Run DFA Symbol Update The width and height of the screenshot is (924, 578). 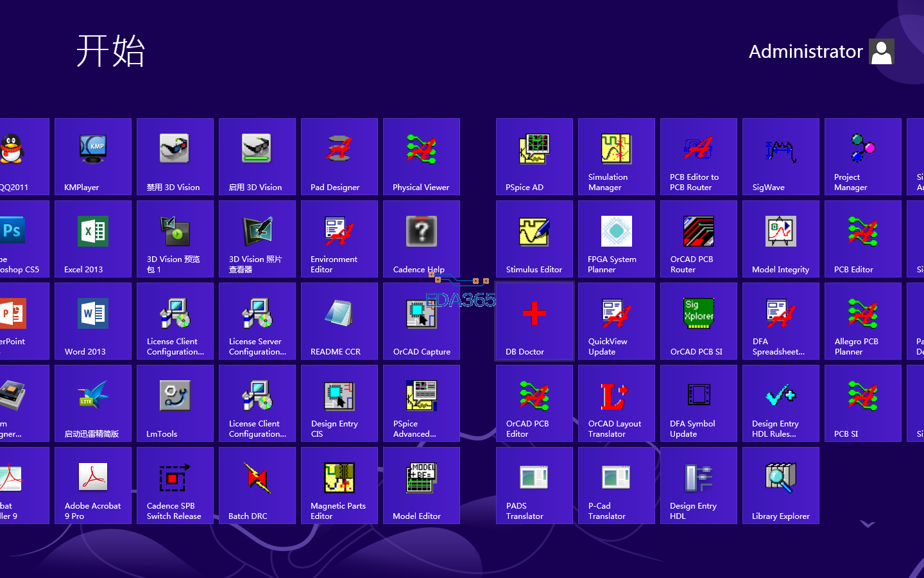pos(699,403)
